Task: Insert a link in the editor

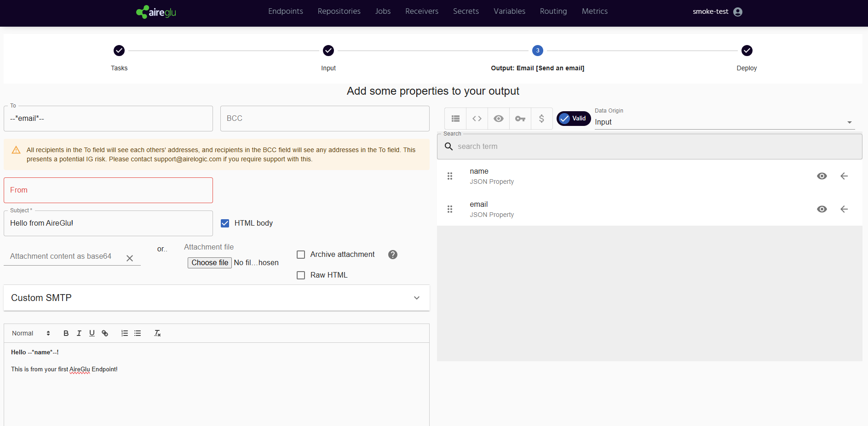Action: (x=105, y=333)
